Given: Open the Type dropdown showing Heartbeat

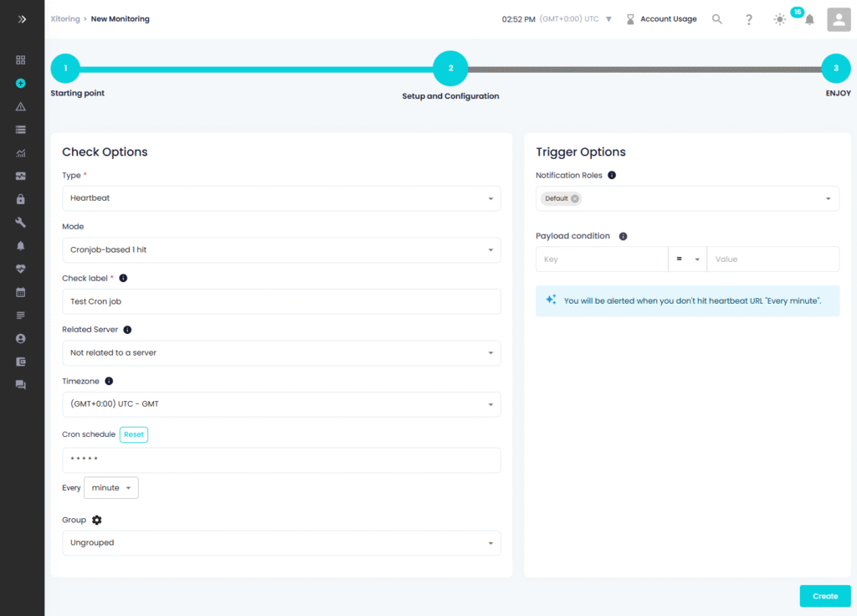Looking at the screenshot, I should [x=281, y=198].
